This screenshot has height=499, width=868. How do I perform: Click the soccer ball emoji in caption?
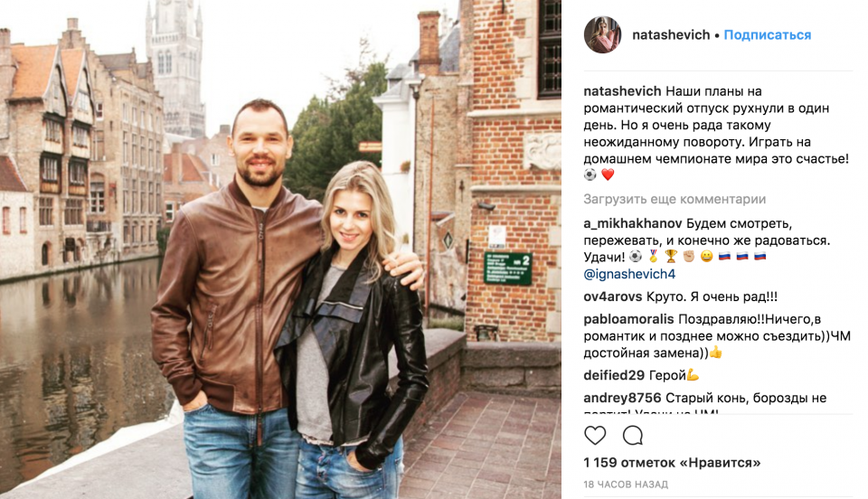[x=590, y=174]
